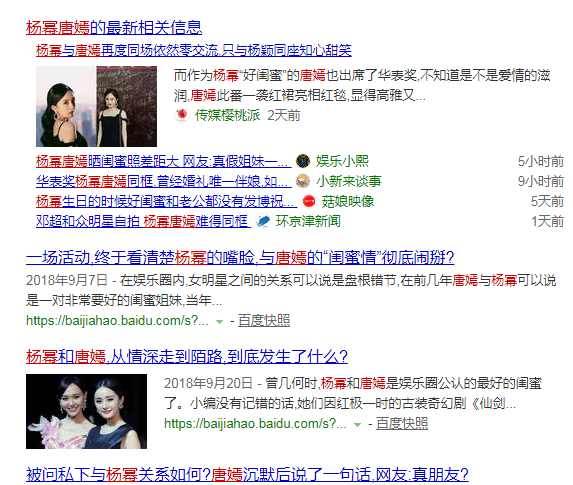Open 百度快照 for the 2018年9月7日 result
The height and width of the screenshot is (485, 573).
click(264, 321)
